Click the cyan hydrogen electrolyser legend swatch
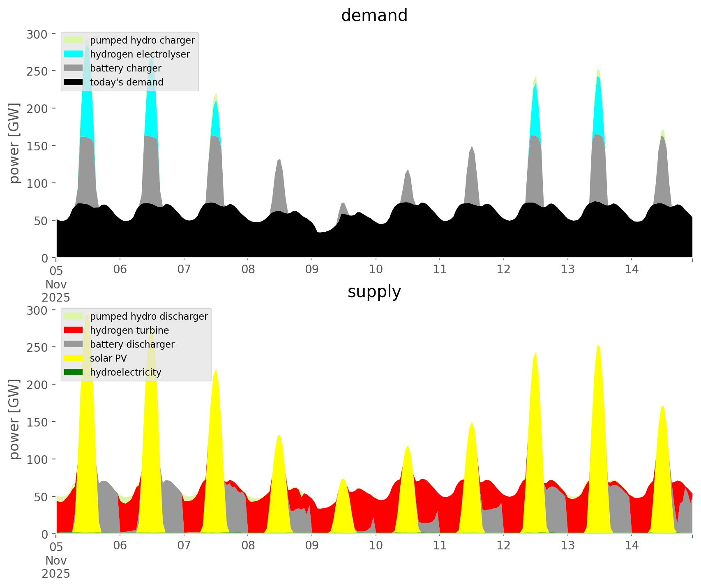Screen dimensions: 701x588 click(74, 54)
